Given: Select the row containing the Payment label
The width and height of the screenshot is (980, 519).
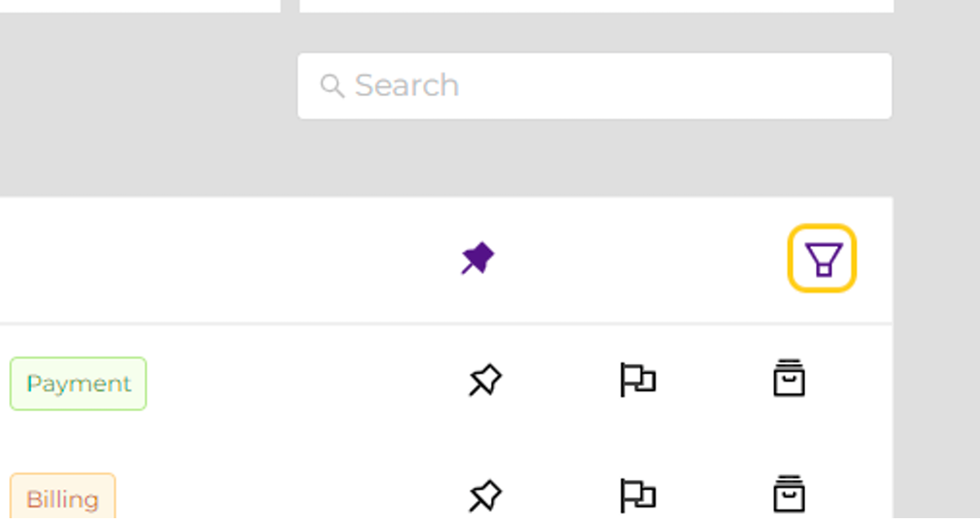Looking at the screenshot, I should (x=446, y=381).
